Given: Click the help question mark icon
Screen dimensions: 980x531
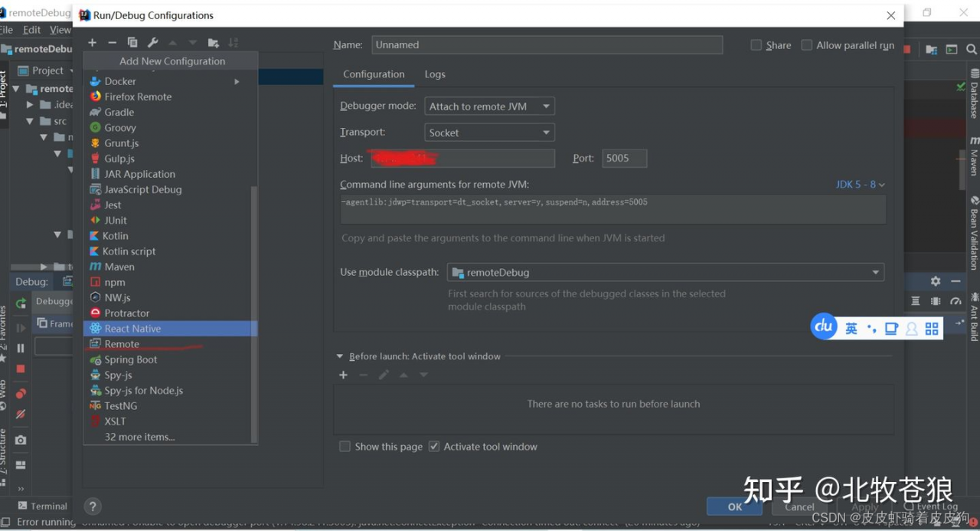Looking at the screenshot, I should [92, 506].
